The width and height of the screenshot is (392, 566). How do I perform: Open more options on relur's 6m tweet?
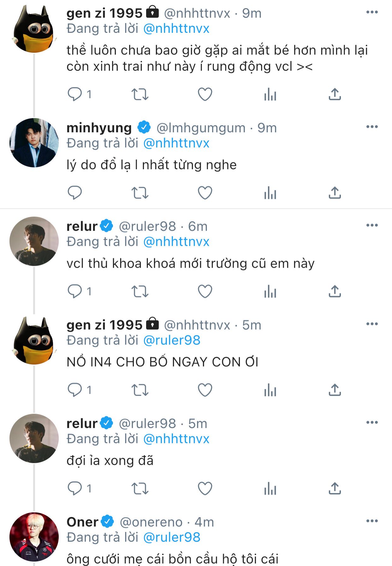pyautogui.click(x=372, y=225)
